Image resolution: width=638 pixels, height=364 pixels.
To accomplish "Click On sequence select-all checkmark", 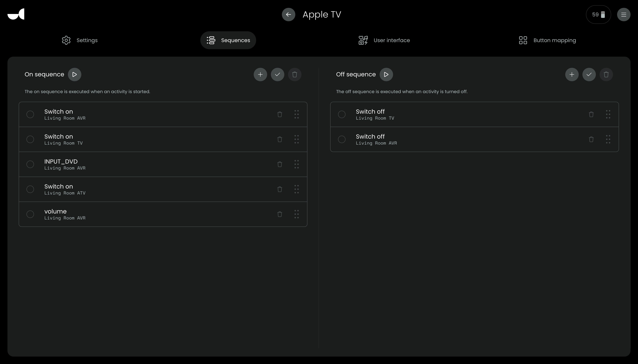I will [x=277, y=75].
